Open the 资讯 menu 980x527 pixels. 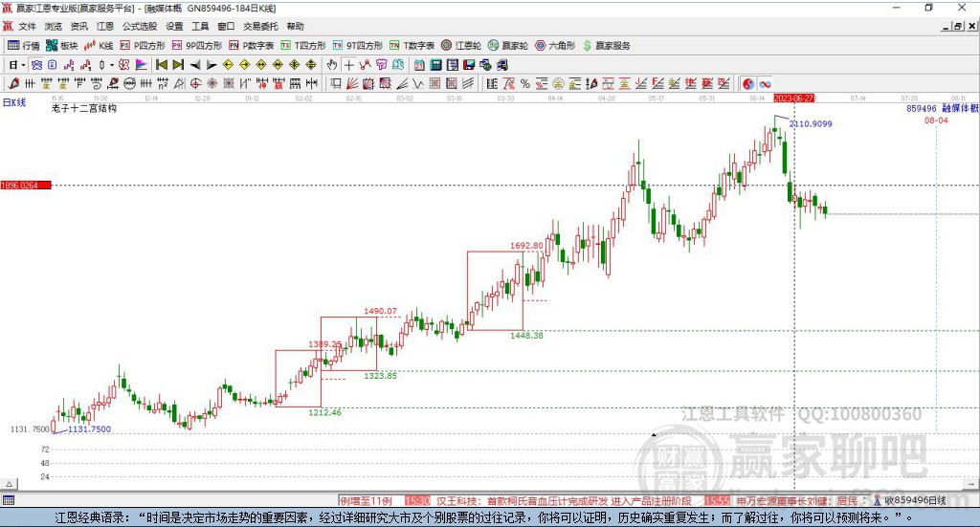coord(78,26)
